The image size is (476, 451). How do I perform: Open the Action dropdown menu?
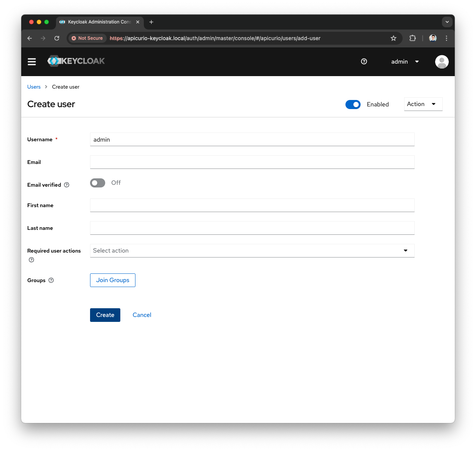pyautogui.click(x=423, y=104)
